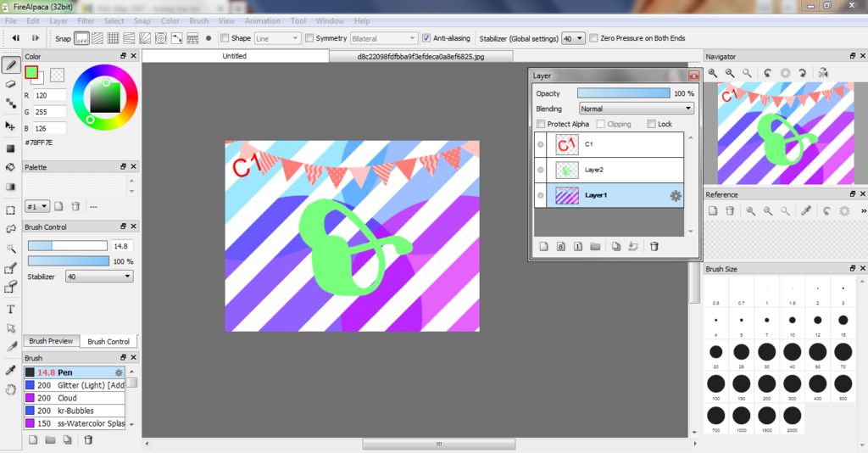Open the palette number #1 dropdown
This screenshot has width=868, height=453.
(37, 206)
